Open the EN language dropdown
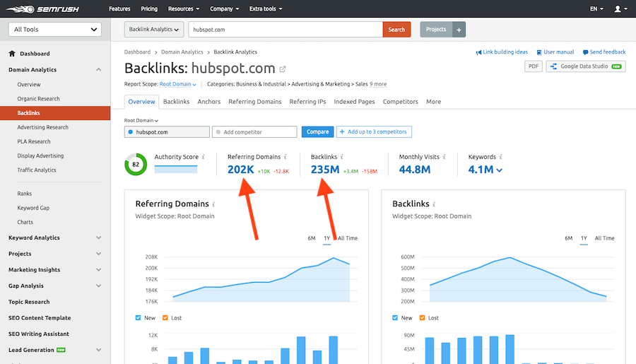Image resolution: width=636 pixels, height=364 pixels. (x=596, y=8)
